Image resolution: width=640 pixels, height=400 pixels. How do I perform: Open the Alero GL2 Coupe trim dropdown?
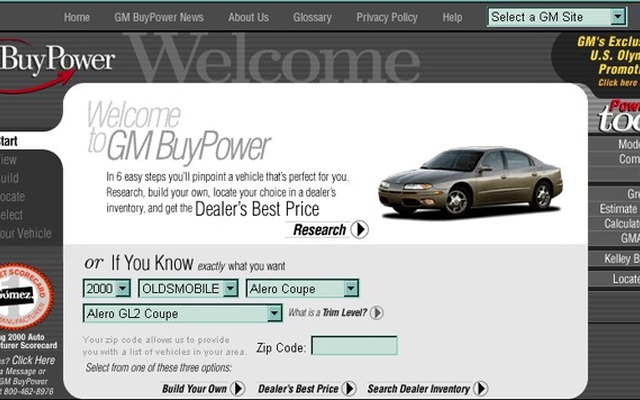(x=182, y=313)
